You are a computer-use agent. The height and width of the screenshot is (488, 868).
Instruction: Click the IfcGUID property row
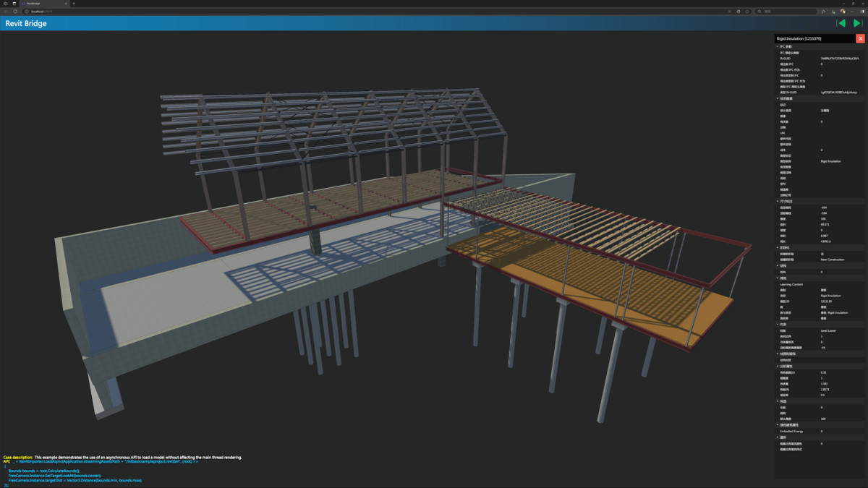(x=820, y=59)
